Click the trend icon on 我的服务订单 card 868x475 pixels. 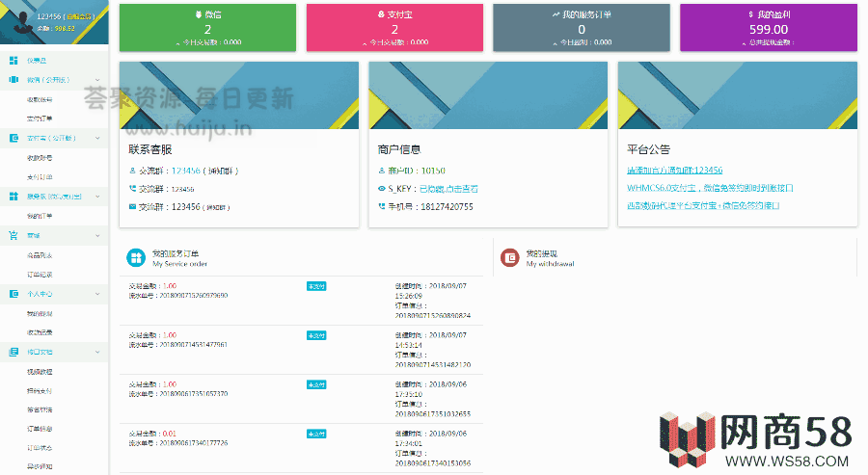point(556,14)
